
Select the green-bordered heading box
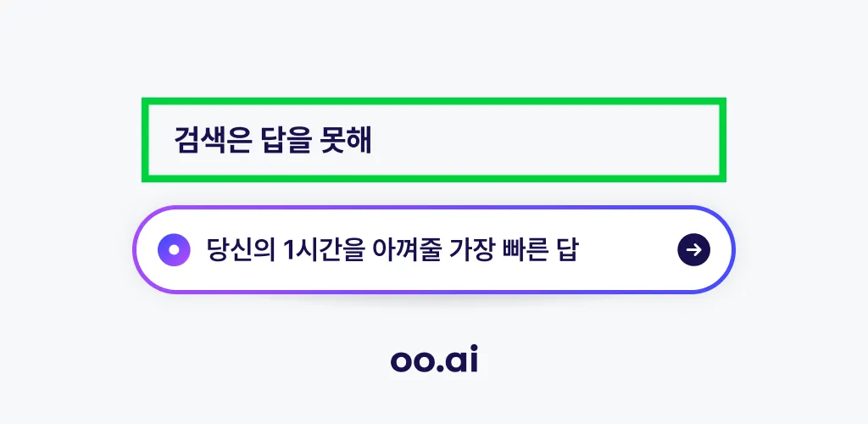pos(434,139)
